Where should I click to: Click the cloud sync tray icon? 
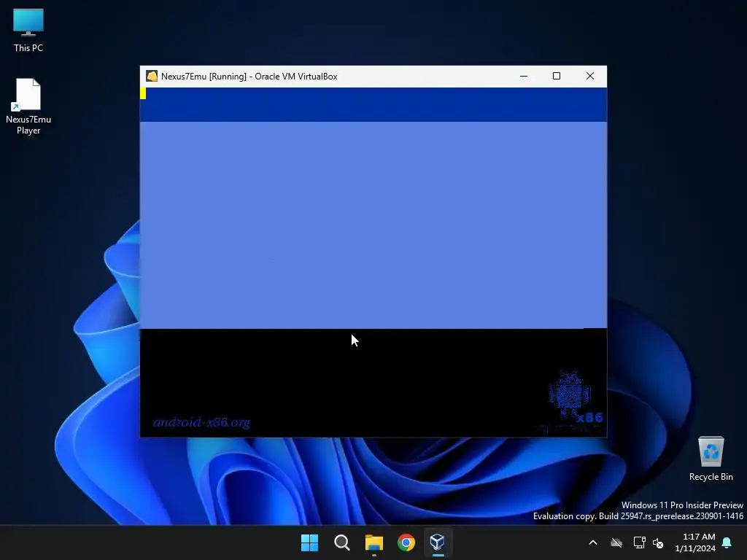click(616, 542)
